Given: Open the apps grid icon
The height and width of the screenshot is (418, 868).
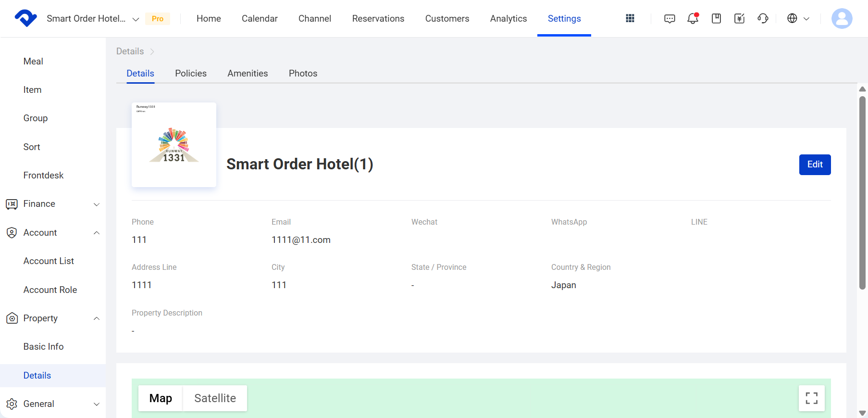Looking at the screenshot, I should point(630,18).
